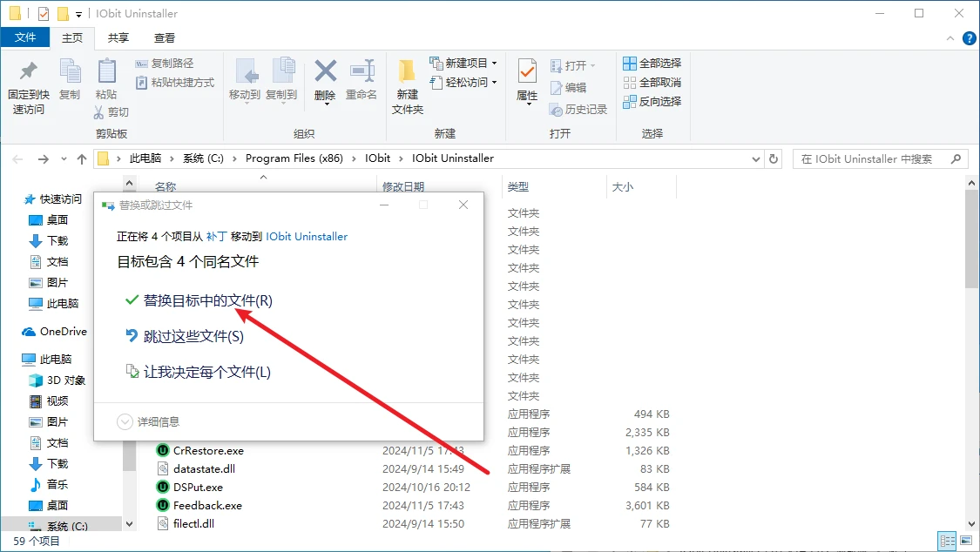Select 下载 under Quick Access
This screenshot has width=980, height=552.
coord(49,241)
